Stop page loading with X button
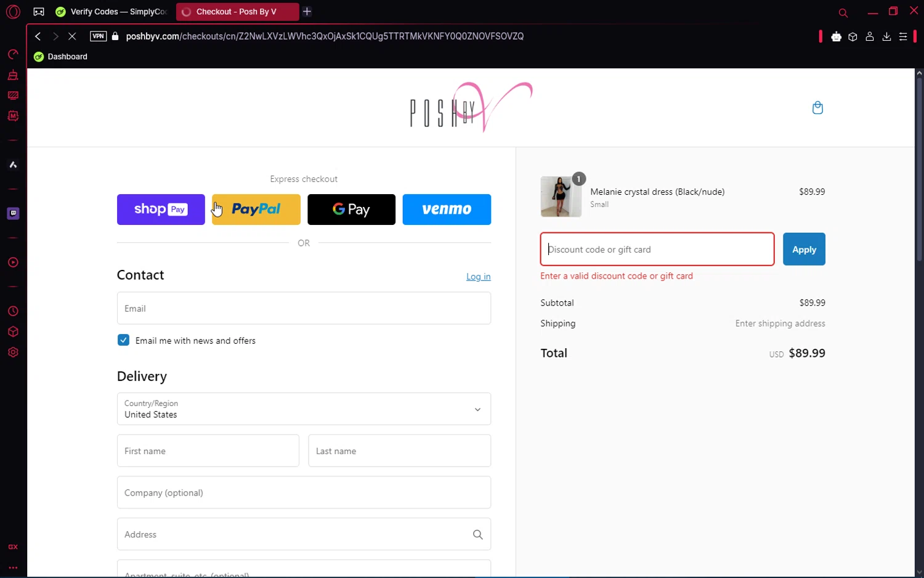This screenshot has height=578, width=924. 72,36
